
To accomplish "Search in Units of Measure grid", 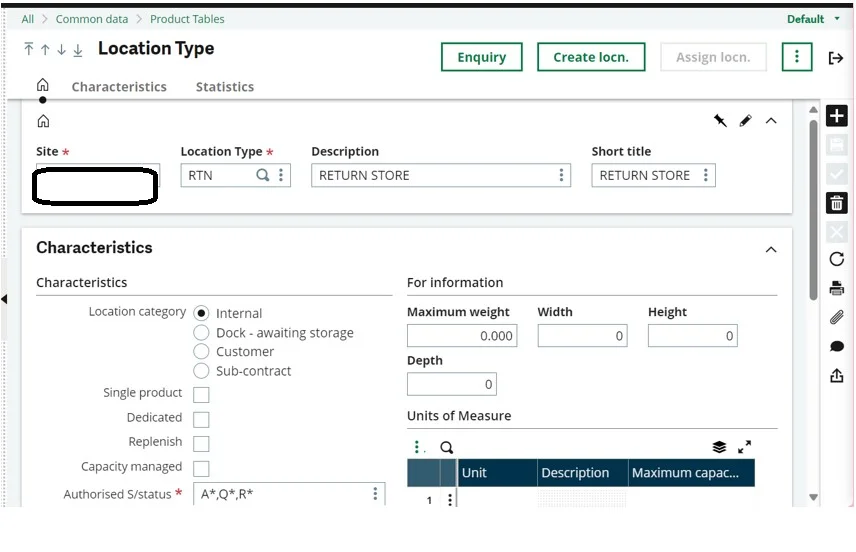I will point(447,448).
